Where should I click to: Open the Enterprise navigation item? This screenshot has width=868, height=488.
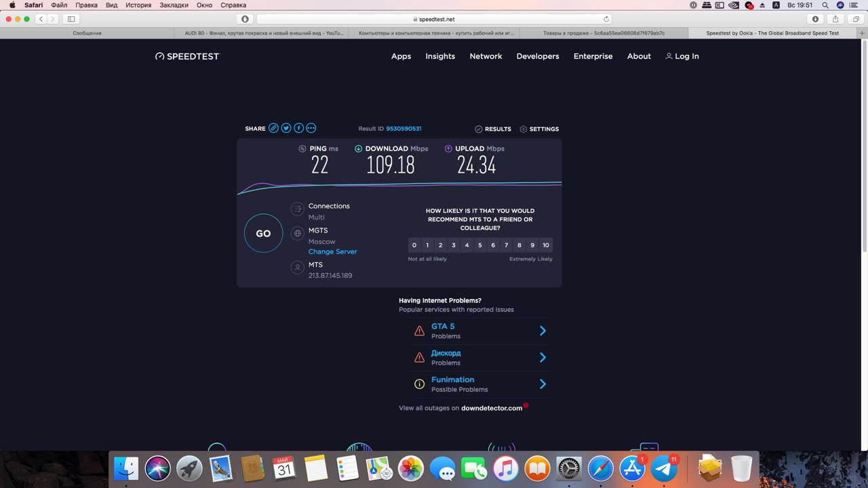coord(593,56)
